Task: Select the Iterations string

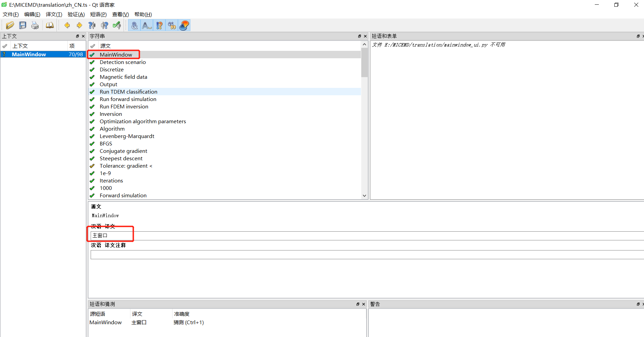Action: click(x=225, y=180)
